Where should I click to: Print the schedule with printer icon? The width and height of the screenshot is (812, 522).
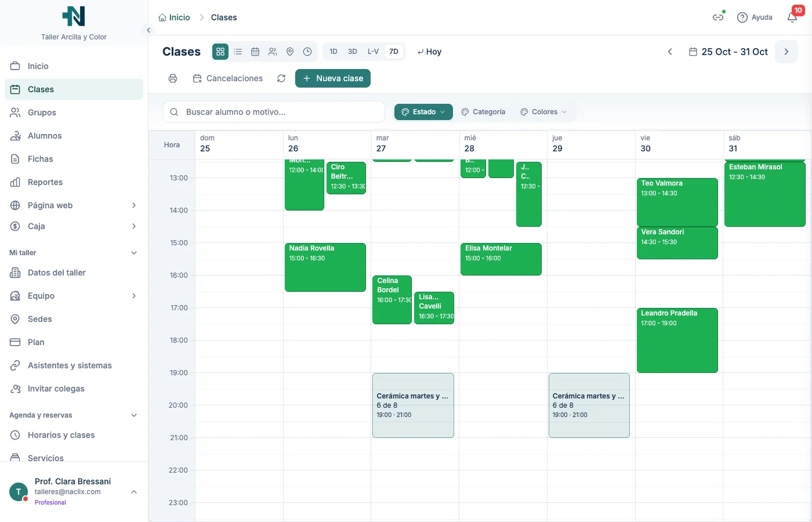[173, 78]
